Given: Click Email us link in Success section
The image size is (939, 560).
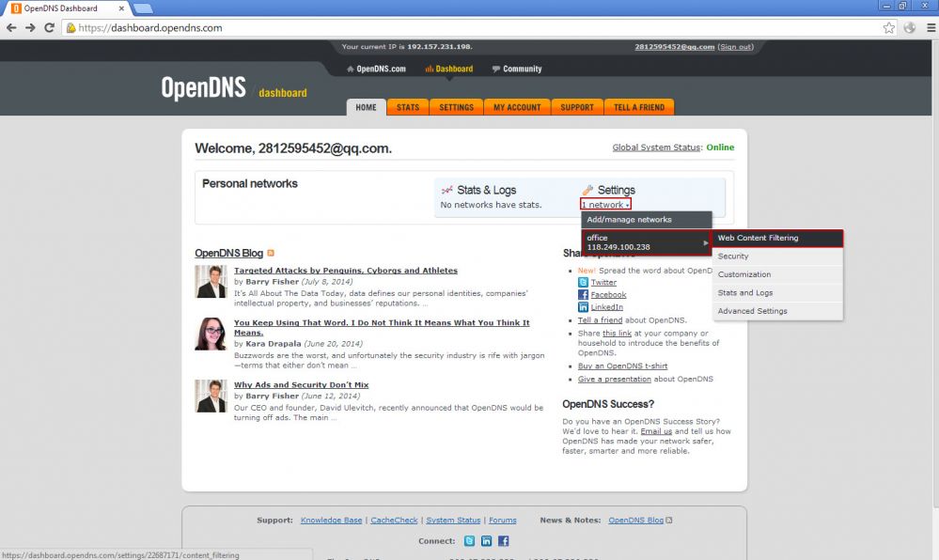Looking at the screenshot, I should 656,431.
